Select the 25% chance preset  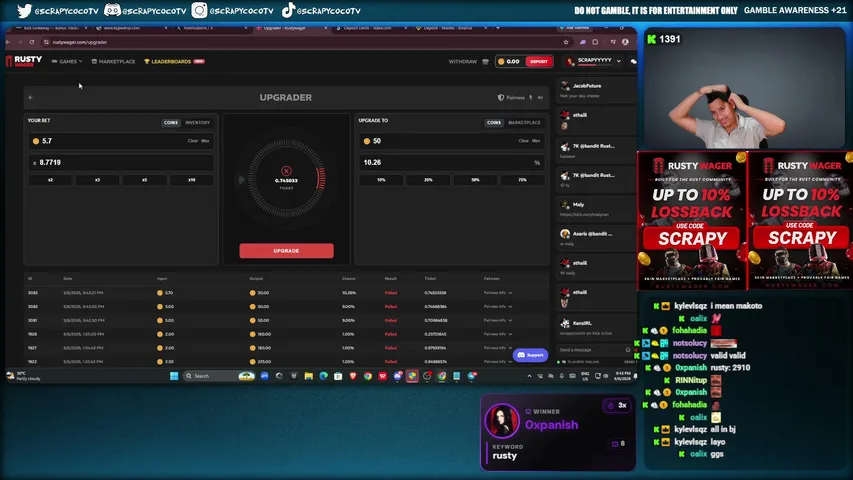(x=428, y=180)
